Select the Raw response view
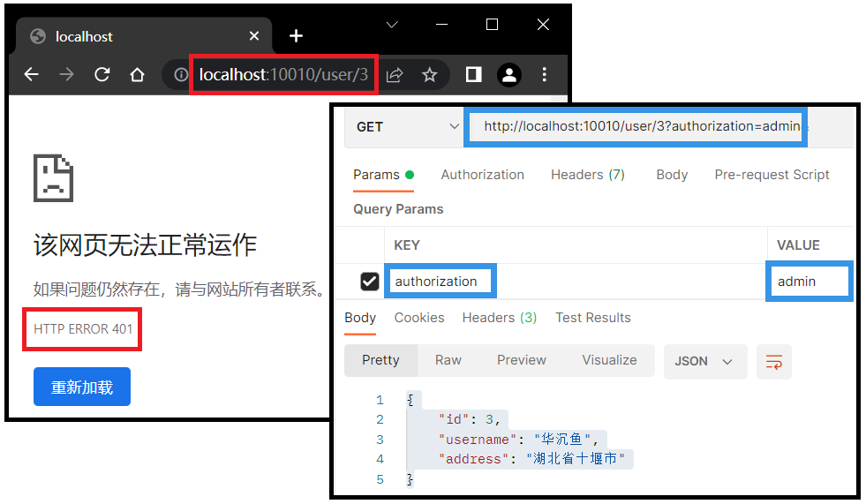The height and width of the screenshot is (504, 866). pyautogui.click(x=448, y=360)
